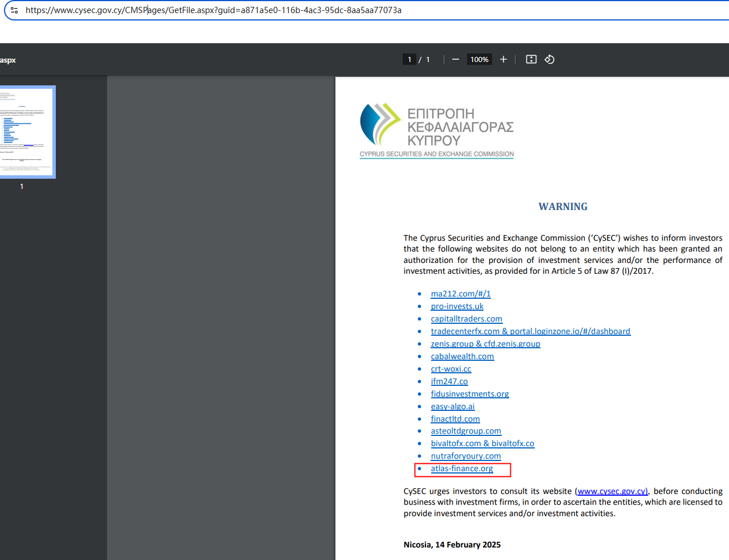Click the 'CYPRUS SECURITIES AND EXCHANGE COMMISSION' caption
Viewport: 729px width, 560px height.
pyautogui.click(x=437, y=154)
